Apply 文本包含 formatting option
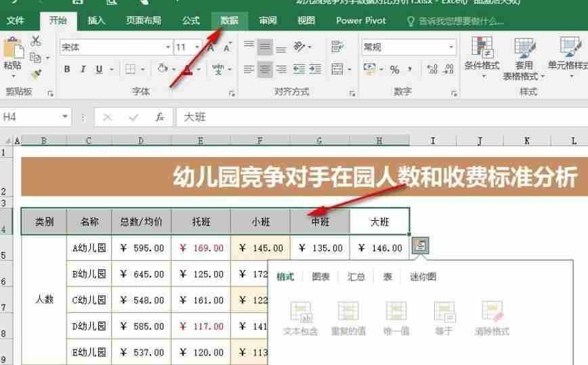This screenshot has width=588, height=365. click(300, 318)
